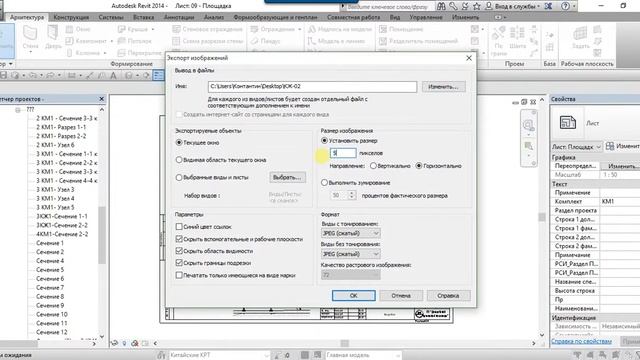
Task: Click the Перекрытие floor tool icon
Action: pos(121,53)
